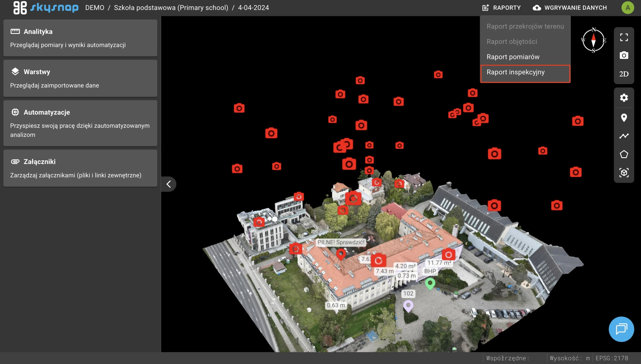Switch map view to 2D

(624, 74)
